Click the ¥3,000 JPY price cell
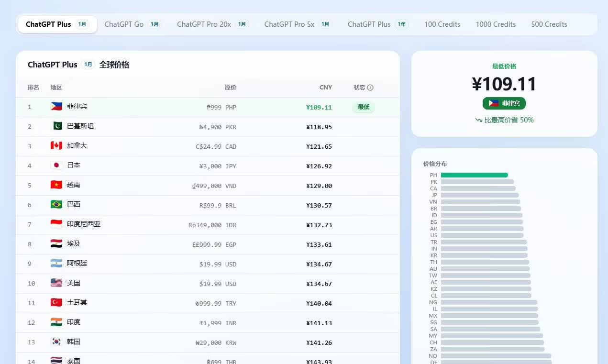The height and width of the screenshot is (364, 608). (x=218, y=166)
